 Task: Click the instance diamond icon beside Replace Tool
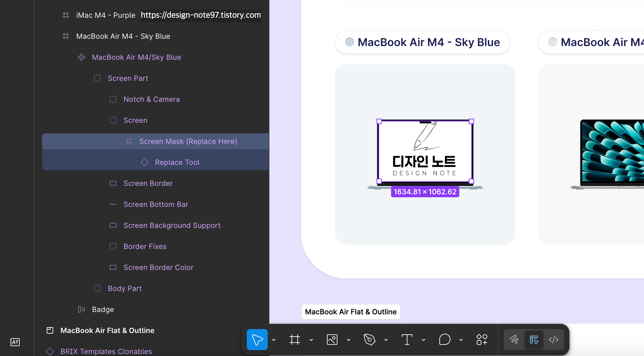[145, 162]
